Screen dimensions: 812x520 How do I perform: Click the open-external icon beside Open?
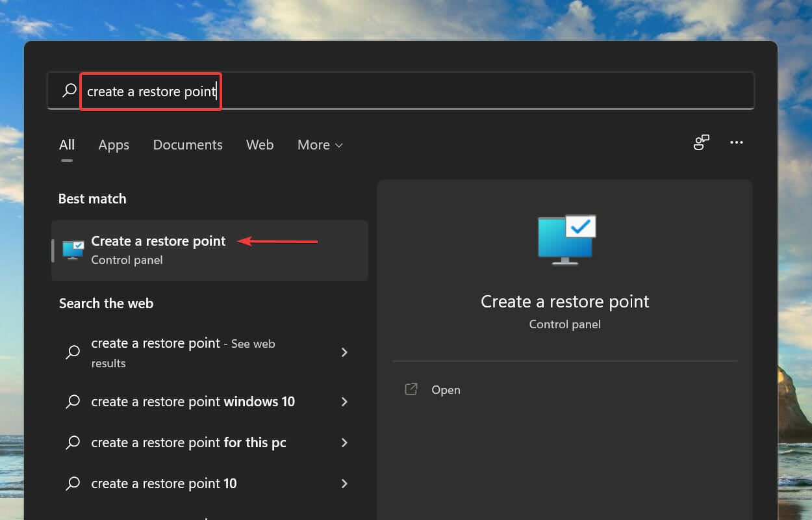(x=411, y=389)
